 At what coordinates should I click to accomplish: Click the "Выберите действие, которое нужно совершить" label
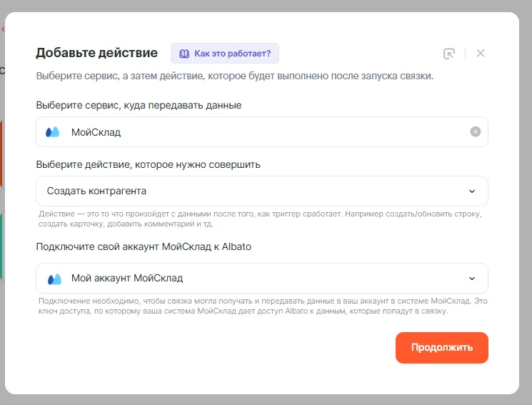pos(148,164)
